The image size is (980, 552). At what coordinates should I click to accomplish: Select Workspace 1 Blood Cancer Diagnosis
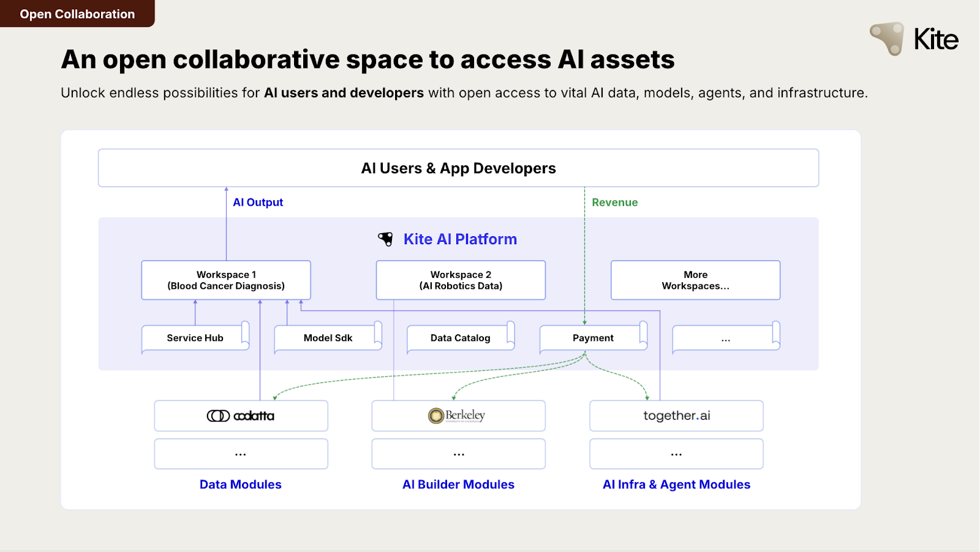(225, 280)
